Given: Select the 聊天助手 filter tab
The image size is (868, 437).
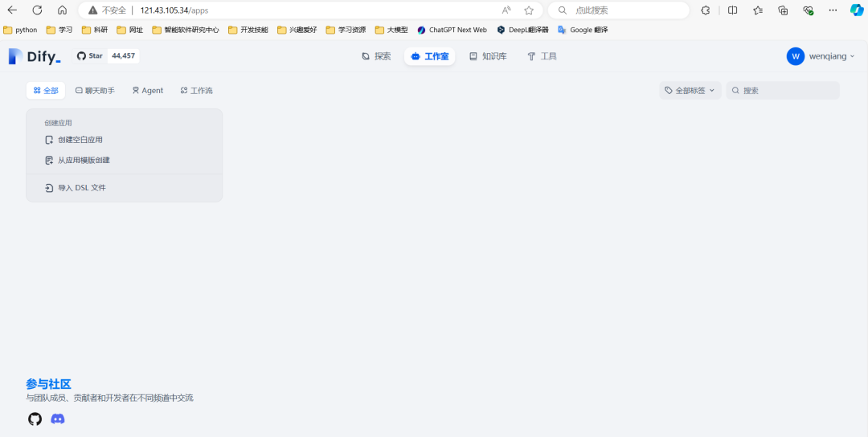Looking at the screenshot, I should (95, 90).
